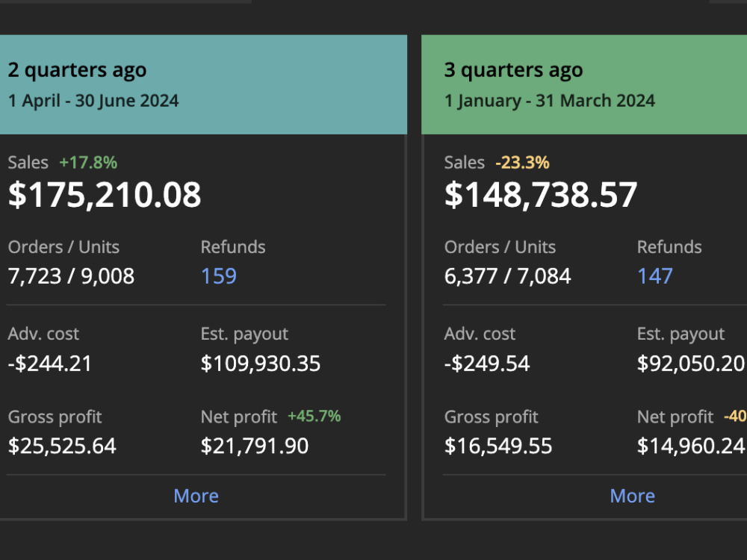Screen dimensions: 747x560
Task: Click gross profit value $16,549.55
Action: [498, 447]
